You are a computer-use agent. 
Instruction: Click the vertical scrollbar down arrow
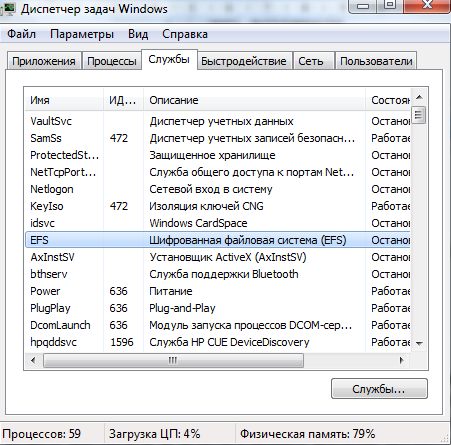point(419,343)
